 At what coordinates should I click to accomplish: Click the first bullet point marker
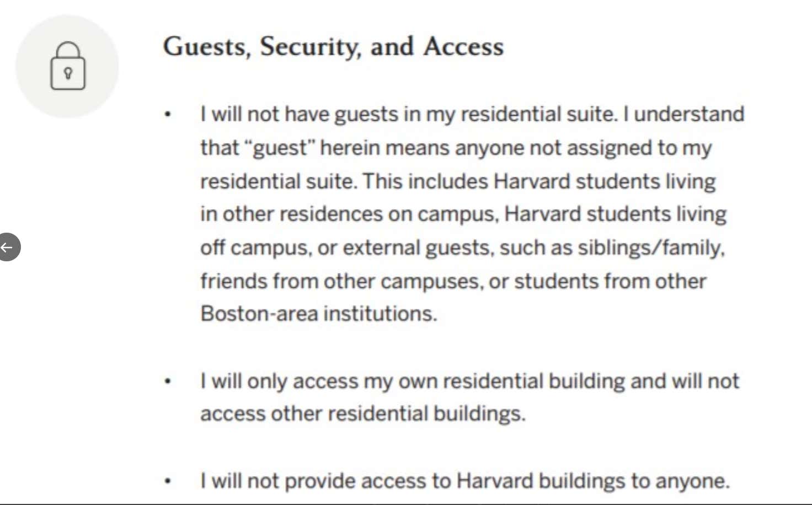click(x=168, y=115)
